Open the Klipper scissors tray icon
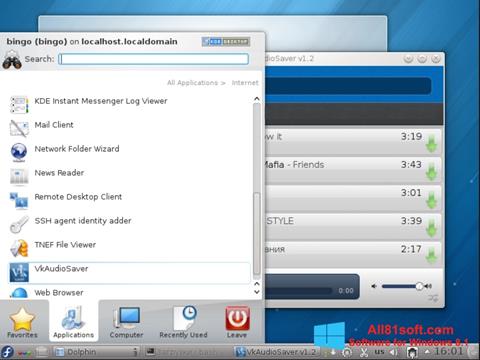Viewport: 480px width, 360px height. 364,352
